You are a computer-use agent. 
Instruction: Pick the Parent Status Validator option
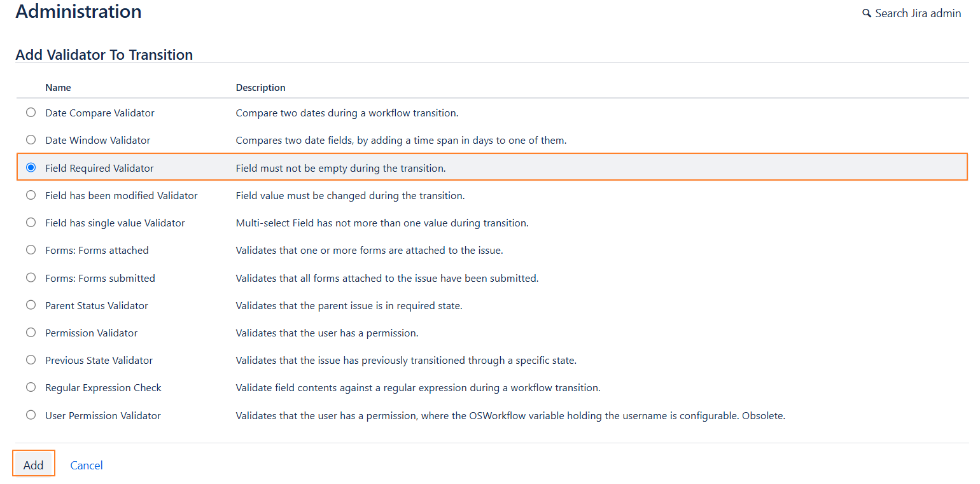pos(31,305)
